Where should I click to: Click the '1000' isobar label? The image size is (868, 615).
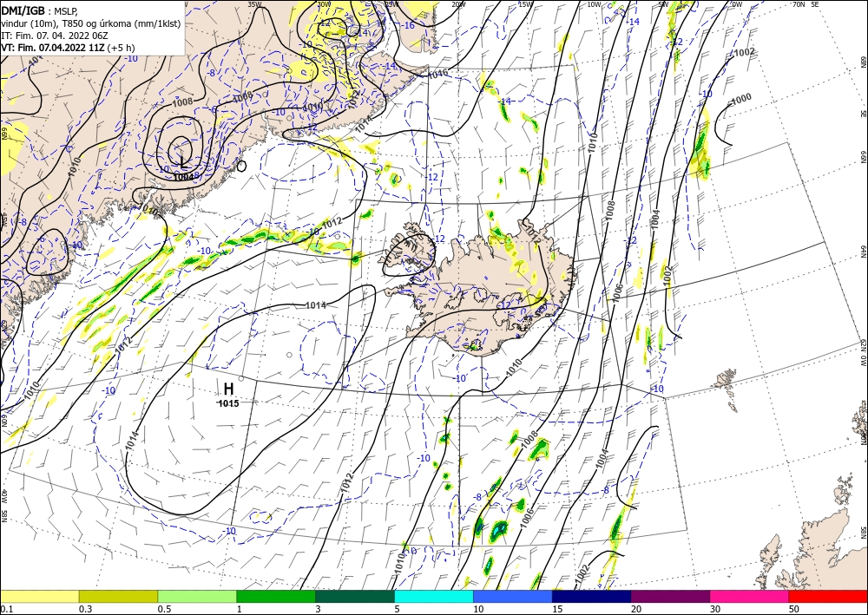click(741, 98)
